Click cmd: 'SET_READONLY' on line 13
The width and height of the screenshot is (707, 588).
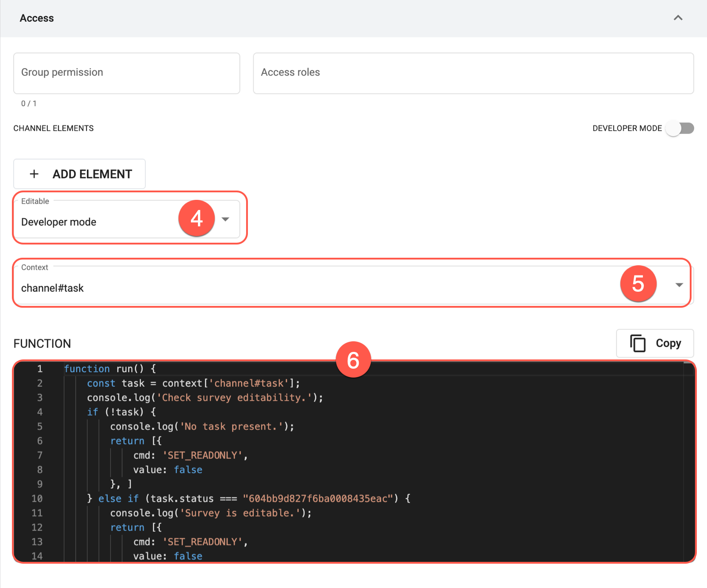point(190,542)
